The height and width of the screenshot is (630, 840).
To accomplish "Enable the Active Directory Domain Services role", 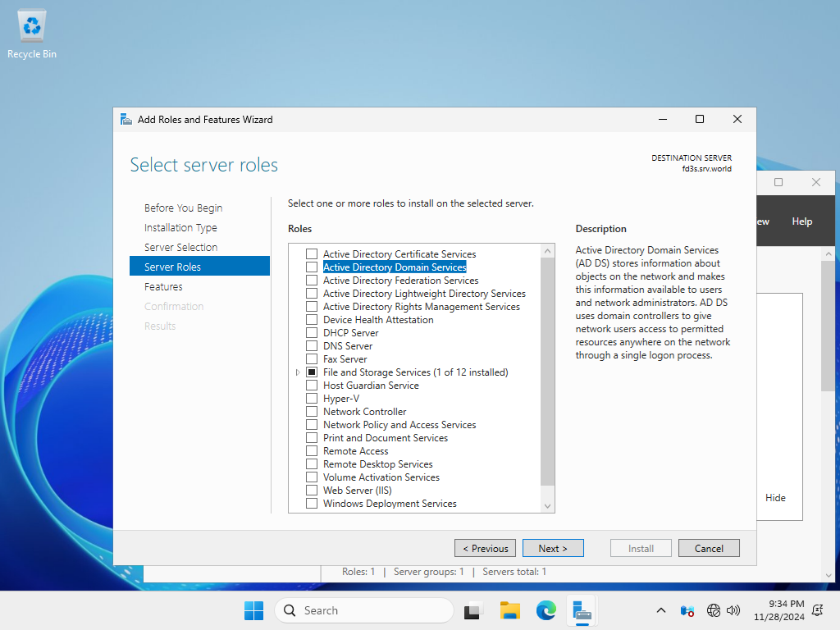I will pyautogui.click(x=312, y=267).
